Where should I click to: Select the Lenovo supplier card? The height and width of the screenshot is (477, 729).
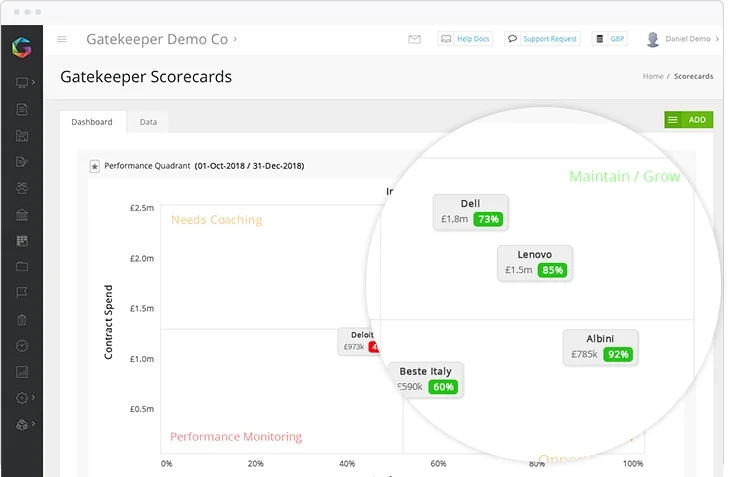[535, 264]
